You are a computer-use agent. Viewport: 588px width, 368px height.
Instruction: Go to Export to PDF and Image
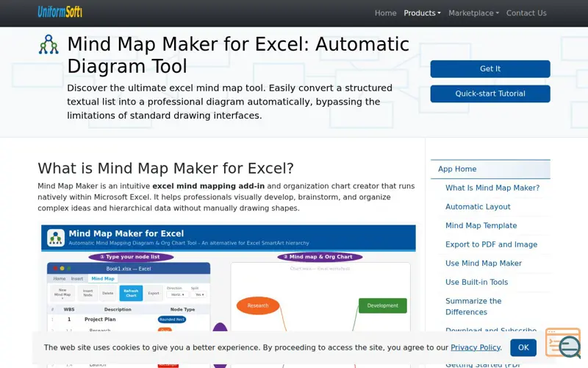click(491, 244)
